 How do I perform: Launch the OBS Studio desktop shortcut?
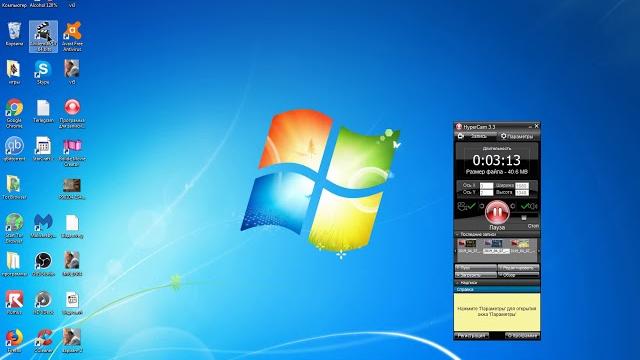pyautogui.click(x=43, y=264)
